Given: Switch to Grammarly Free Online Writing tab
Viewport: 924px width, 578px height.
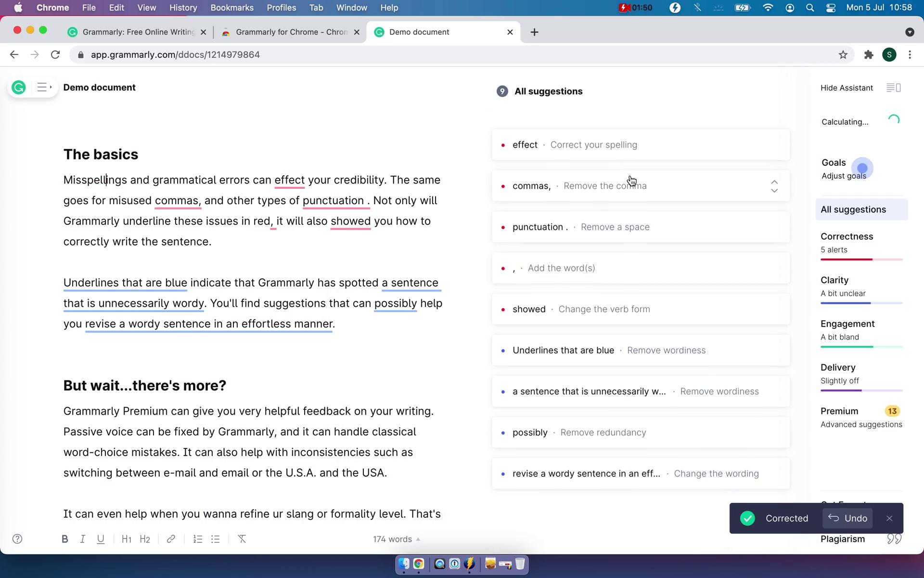Looking at the screenshot, I should click(x=137, y=32).
